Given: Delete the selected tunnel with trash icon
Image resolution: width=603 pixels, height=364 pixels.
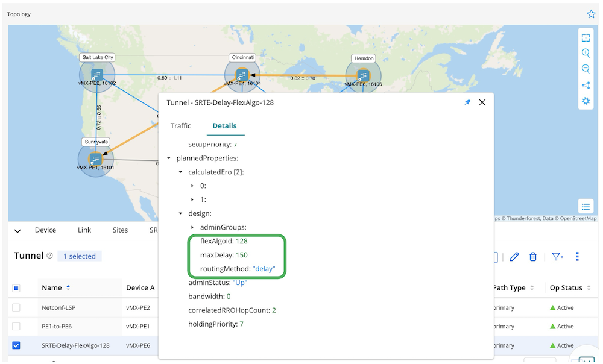Looking at the screenshot, I should [x=532, y=256].
